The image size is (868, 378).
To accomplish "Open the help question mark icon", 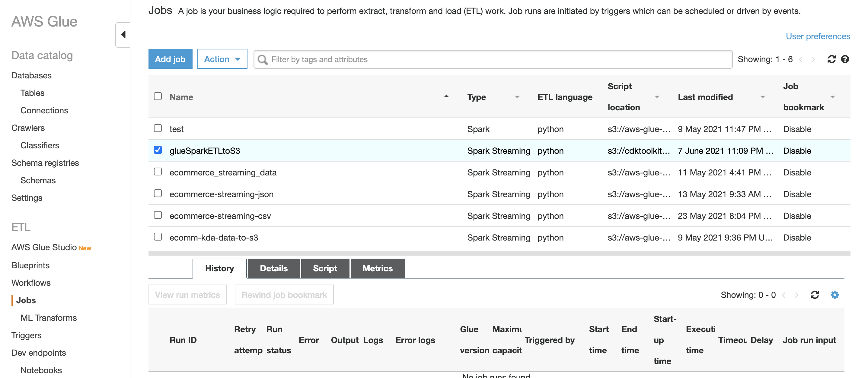I will pyautogui.click(x=845, y=59).
